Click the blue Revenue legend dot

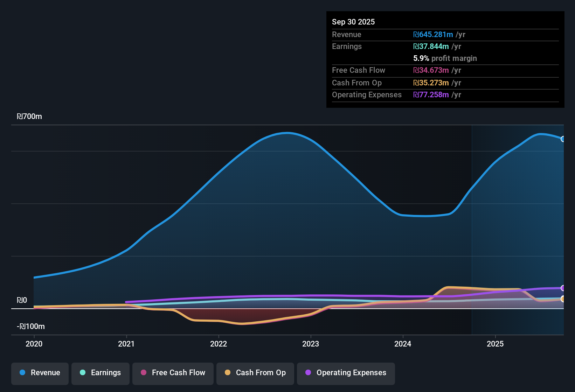[x=22, y=372]
